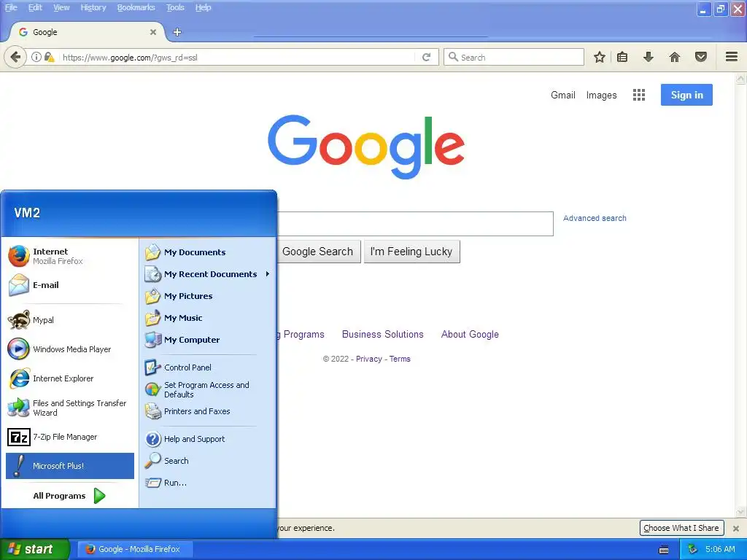Open the Help menu

pos(204,7)
